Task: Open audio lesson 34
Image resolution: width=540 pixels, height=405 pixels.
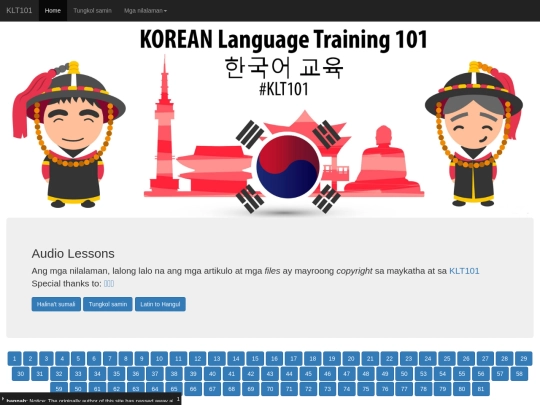Action: [x=97, y=374]
